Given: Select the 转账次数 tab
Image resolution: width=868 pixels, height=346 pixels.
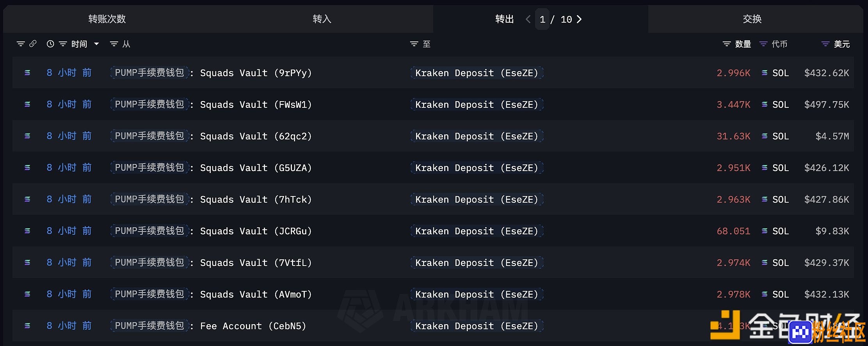Looking at the screenshot, I should tap(107, 19).
